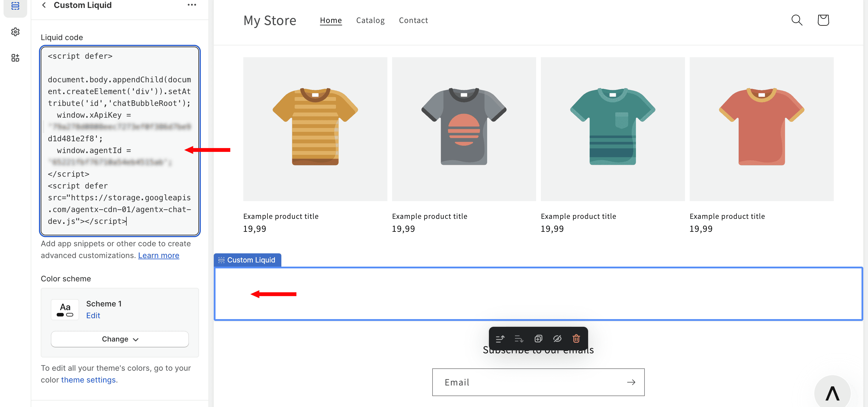
Task: Move the Custom Liquid section up
Action: [500, 339]
